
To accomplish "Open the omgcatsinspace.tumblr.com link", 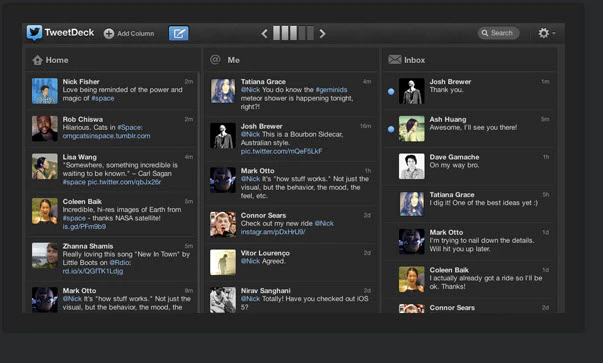I will point(106,136).
